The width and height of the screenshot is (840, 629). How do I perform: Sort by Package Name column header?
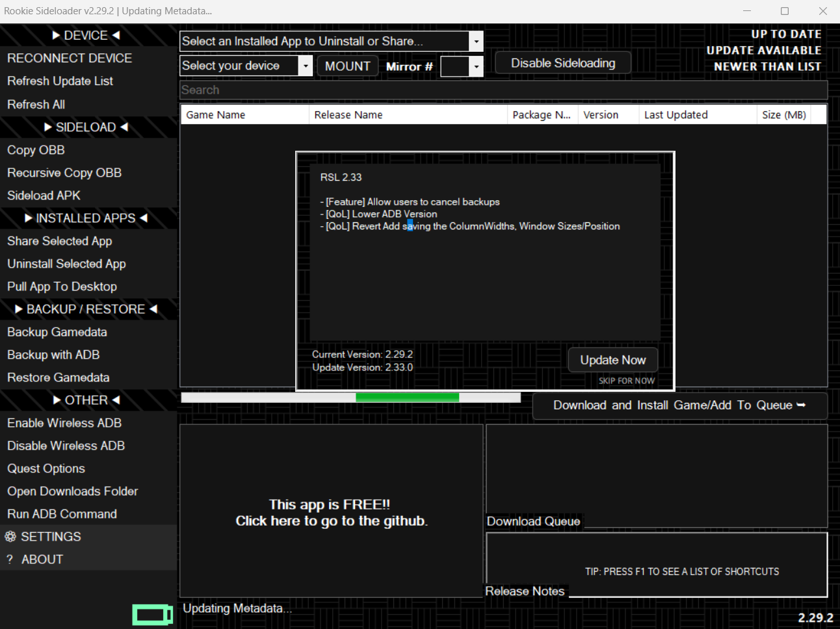pyautogui.click(x=543, y=115)
